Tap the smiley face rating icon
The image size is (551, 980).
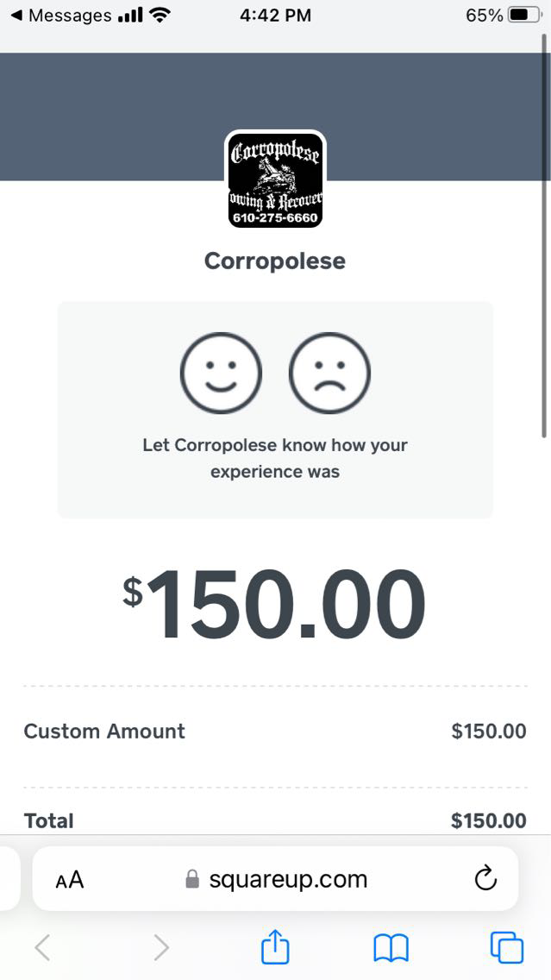click(x=221, y=374)
